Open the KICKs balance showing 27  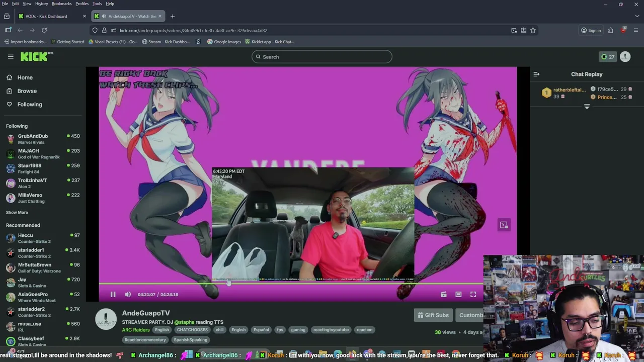[x=608, y=57]
